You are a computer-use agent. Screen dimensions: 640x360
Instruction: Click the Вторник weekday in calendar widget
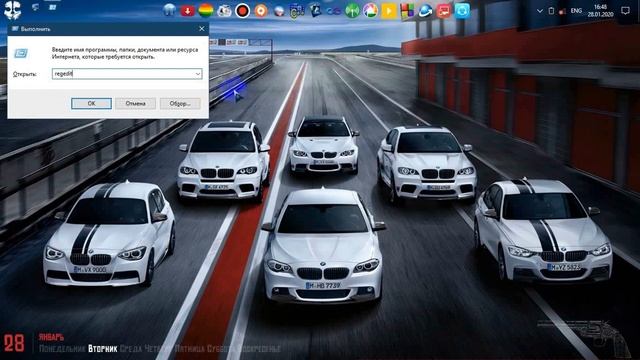coord(102,349)
